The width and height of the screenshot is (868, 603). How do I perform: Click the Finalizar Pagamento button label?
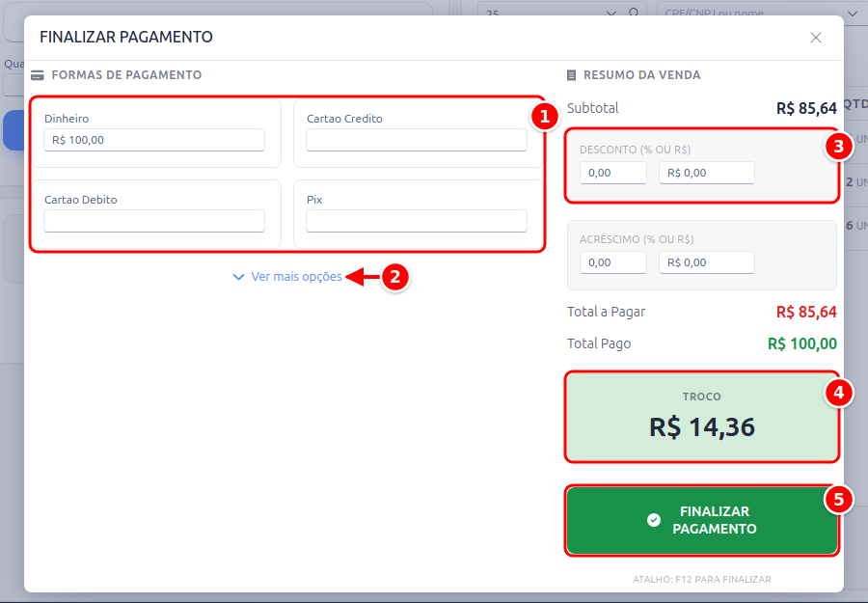[714, 520]
